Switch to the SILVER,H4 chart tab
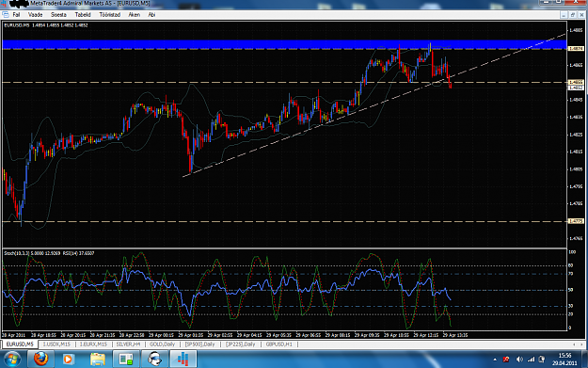Viewport: 588px width, 368px height. click(x=128, y=344)
